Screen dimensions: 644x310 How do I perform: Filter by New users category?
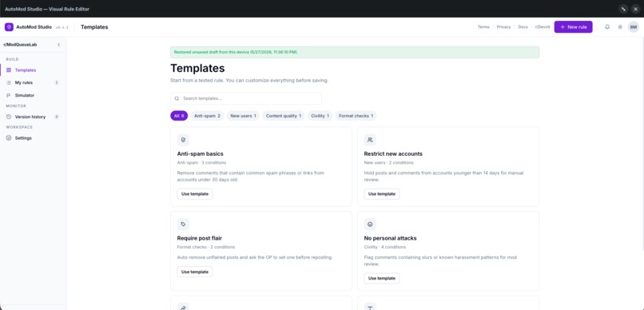click(x=243, y=116)
